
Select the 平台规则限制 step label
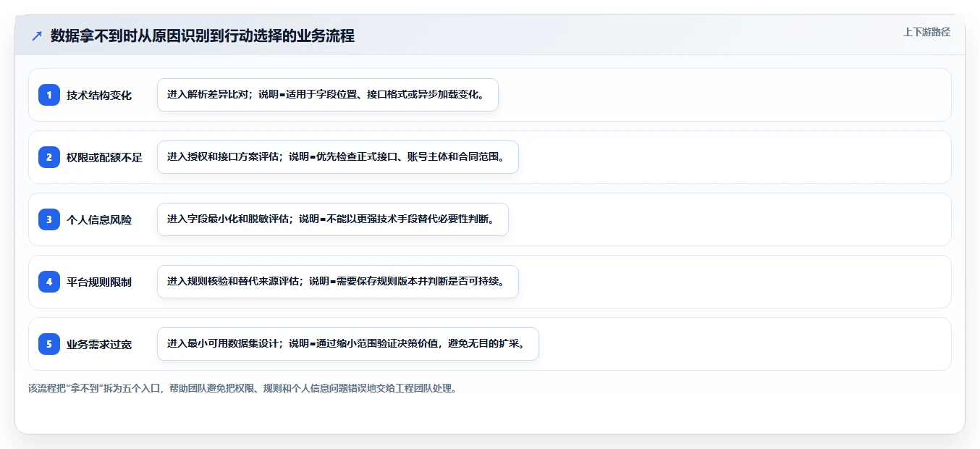(99, 282)
